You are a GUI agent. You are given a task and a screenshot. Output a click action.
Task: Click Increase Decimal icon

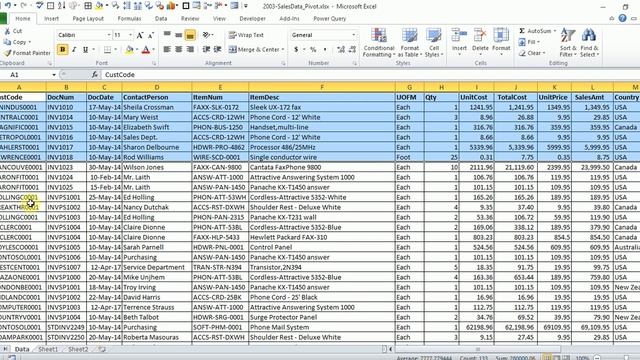tap(341, 50)
